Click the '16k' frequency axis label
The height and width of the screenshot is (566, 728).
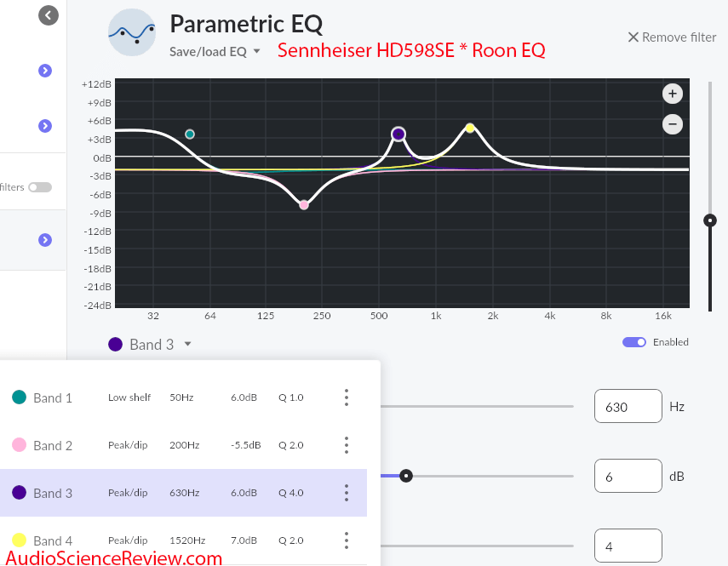663,316
